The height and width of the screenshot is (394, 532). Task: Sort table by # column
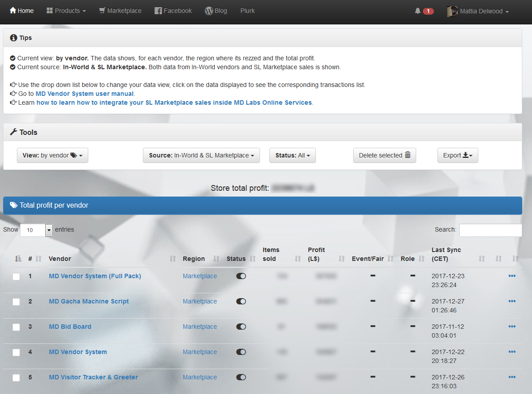click(35, 259)
